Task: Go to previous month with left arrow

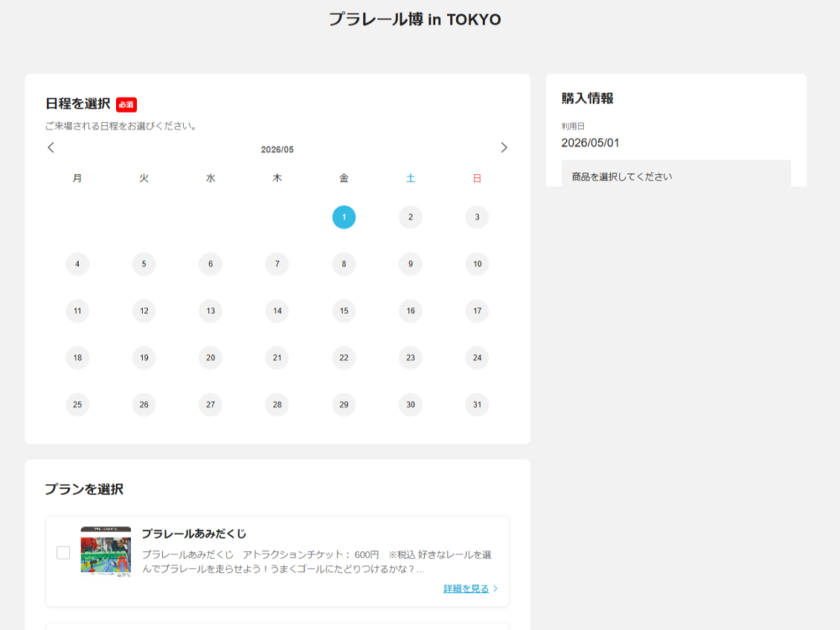Action: coord(51,148)
